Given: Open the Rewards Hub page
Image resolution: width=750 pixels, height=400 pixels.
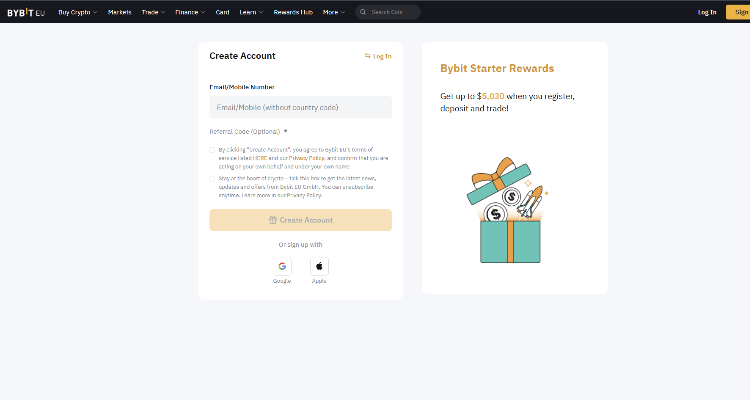Looking at the screenshot, I should point(293,12).
